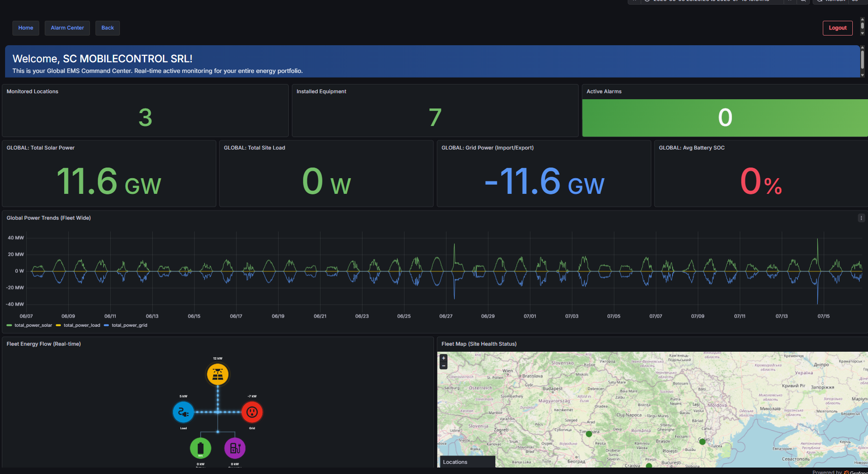This screenshot has height=474, width=868.
Task: Click the 07/15 date on chart axis
Action: [824, 316]
